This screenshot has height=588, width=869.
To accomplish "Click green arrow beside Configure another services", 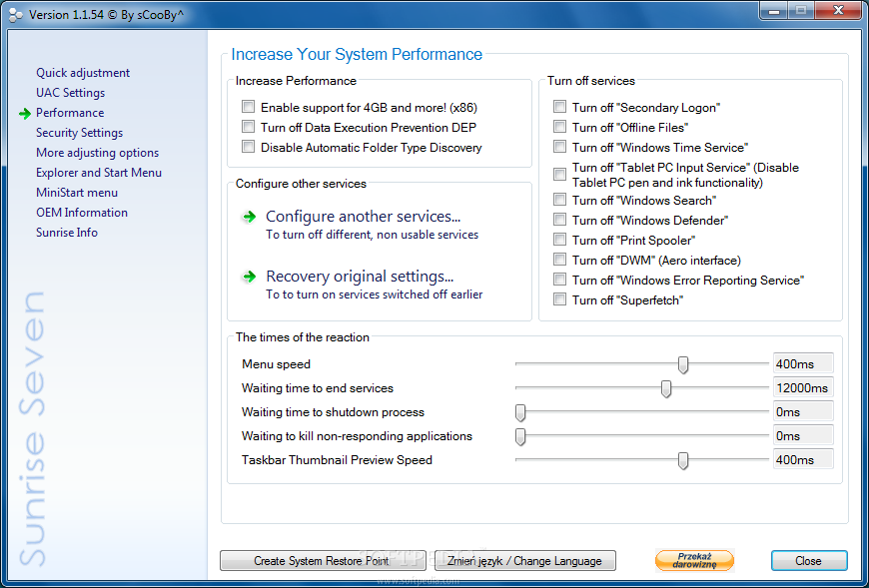I will click(250, 217).
